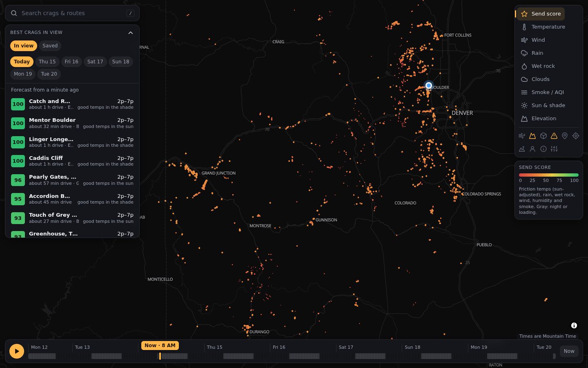
Task: Switch to the Saved tab
Action: tap(50, 46)
